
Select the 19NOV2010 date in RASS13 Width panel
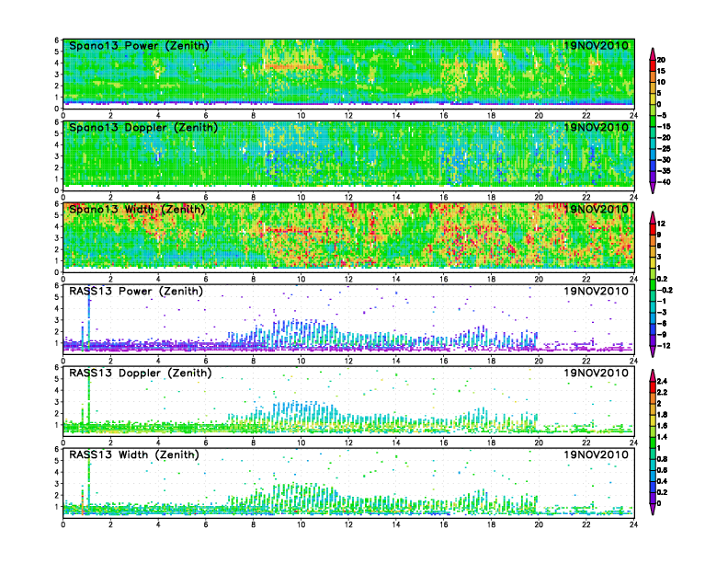click(x=597, y=454)
